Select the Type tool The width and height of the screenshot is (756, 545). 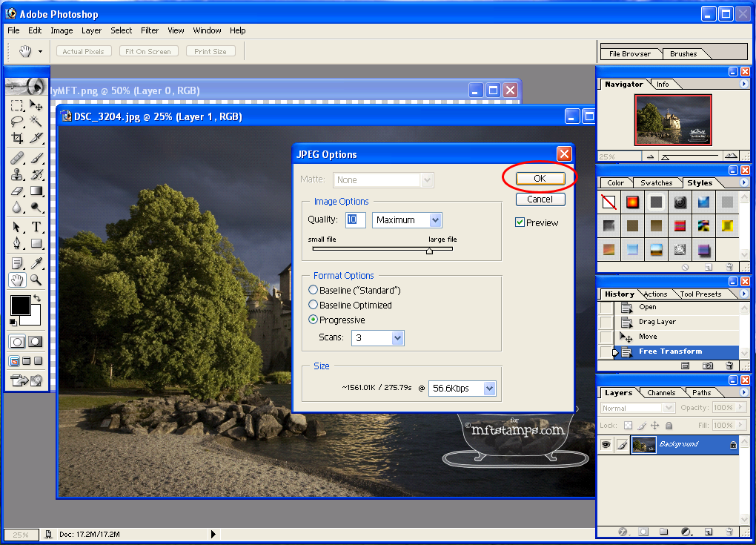pos(36,227)
